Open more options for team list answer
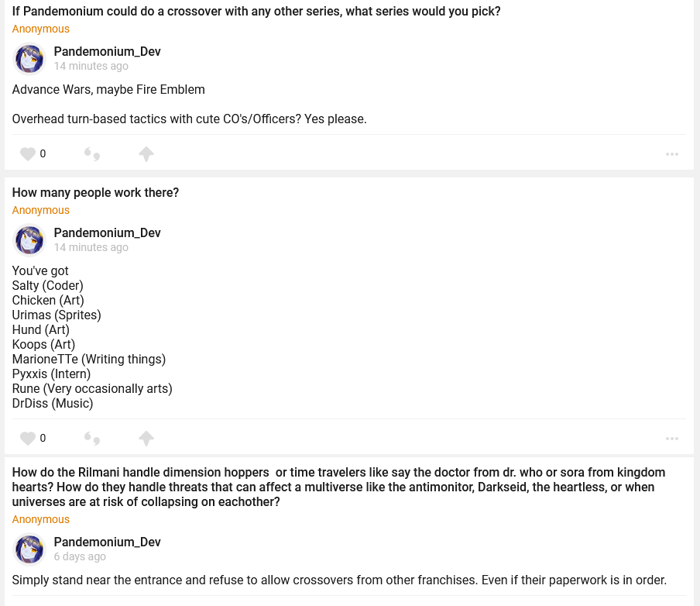This screenshot has height=606, width=700. 671,439
